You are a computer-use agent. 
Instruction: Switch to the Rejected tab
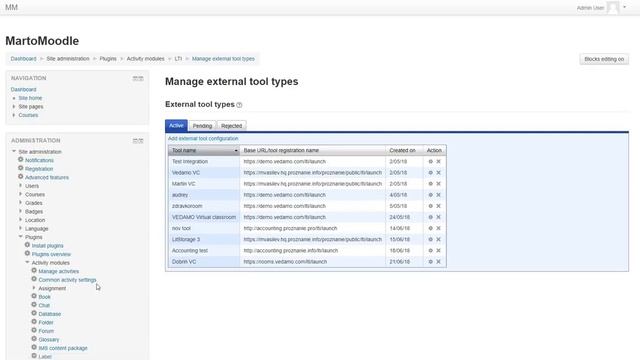pos(231,126)
